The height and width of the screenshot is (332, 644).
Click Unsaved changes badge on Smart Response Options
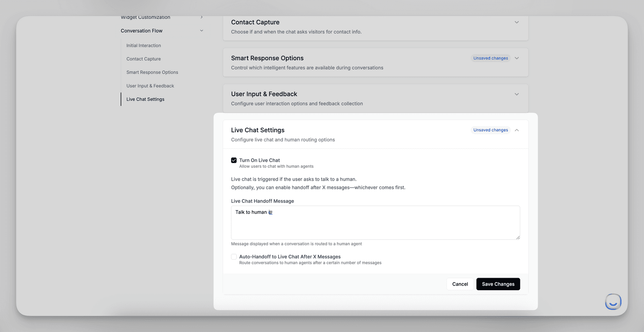[491, 58]
